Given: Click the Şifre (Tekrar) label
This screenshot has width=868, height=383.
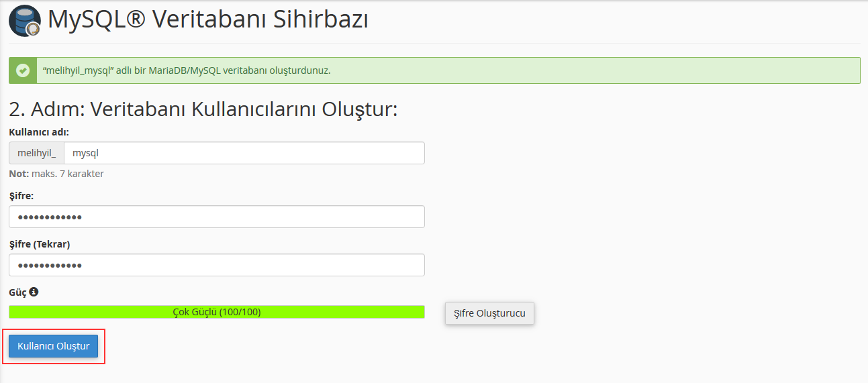Looking at the screenshot, I should [x=40, y=244].
